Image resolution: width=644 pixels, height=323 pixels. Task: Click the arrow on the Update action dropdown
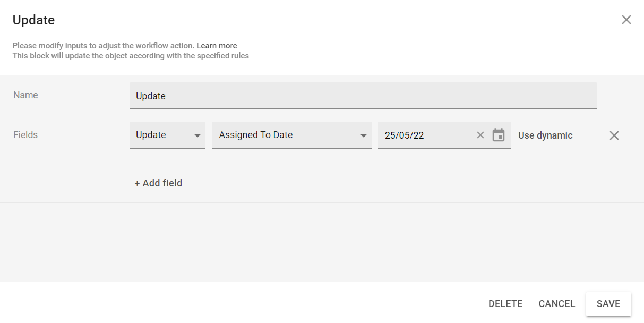coord(198,135)
